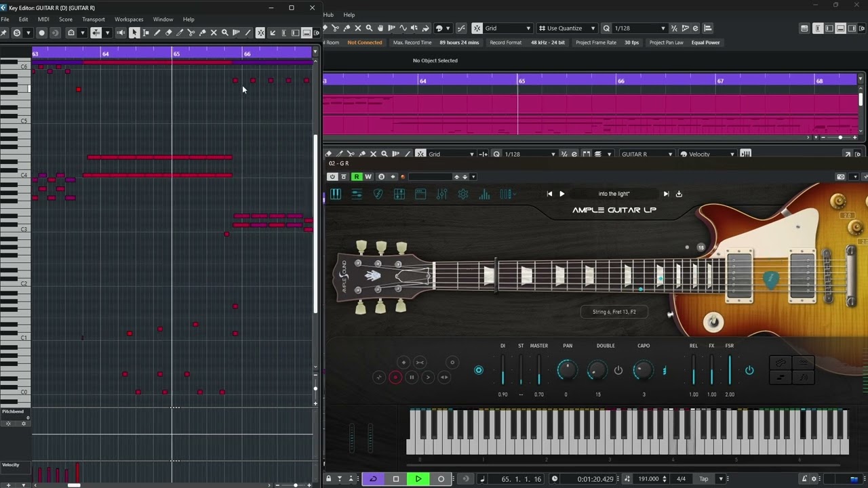This screenshot has height=488, width=868.
Task: Toggle Snap on/off in Key Editor toolbar
Action: (260, 33)
